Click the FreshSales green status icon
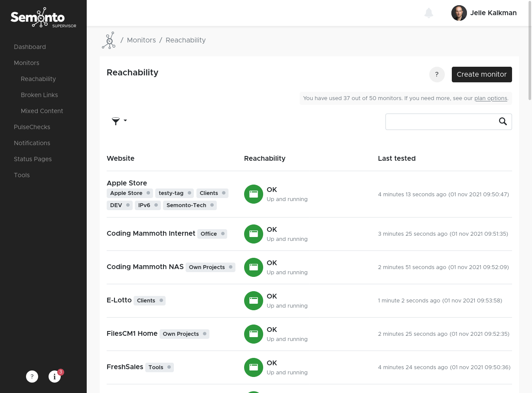This screenshot has height=393, width=532. [254, 367]
